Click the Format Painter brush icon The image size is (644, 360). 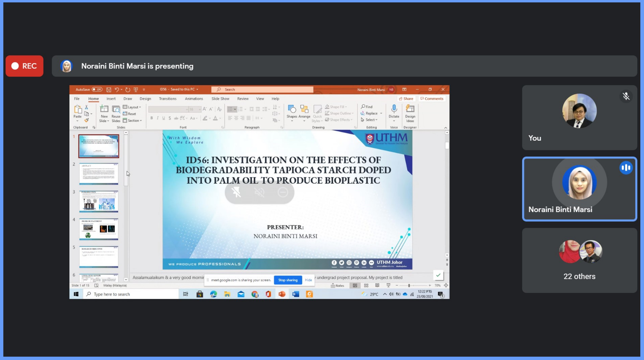click(87, 120)
